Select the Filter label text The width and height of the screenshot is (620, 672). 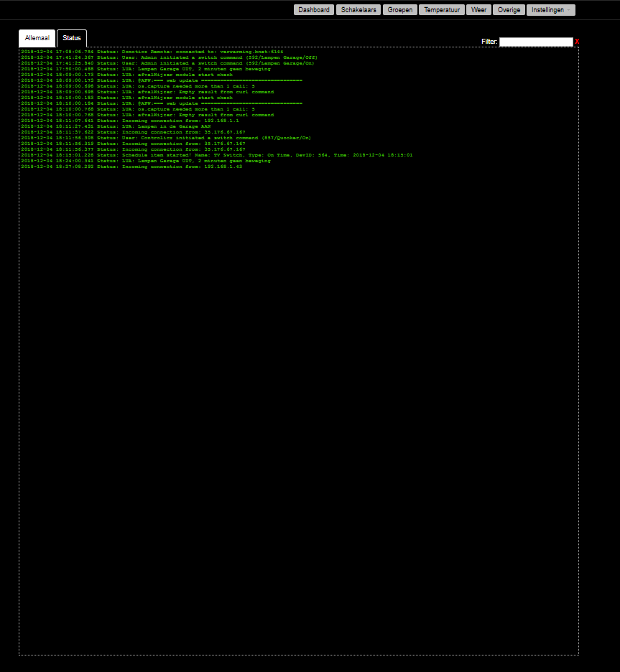tap(489, 42)
